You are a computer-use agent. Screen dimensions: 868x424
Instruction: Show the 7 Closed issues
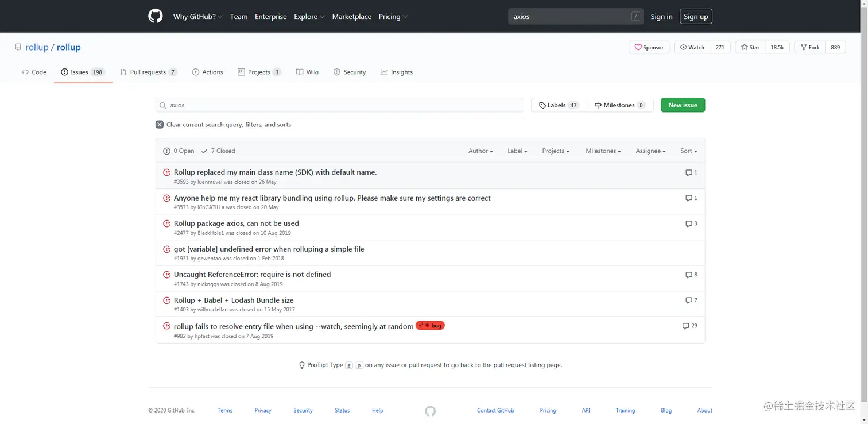218,151
